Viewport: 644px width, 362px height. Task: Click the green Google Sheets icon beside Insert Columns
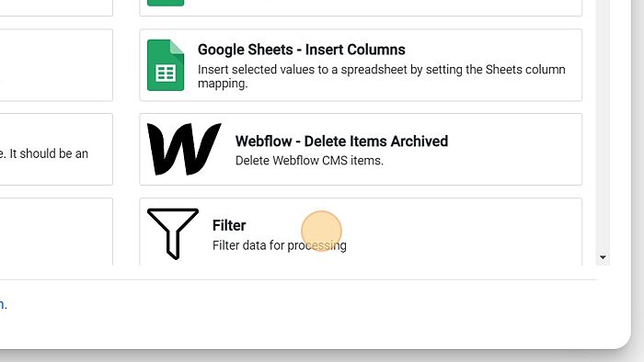[166, 65]
